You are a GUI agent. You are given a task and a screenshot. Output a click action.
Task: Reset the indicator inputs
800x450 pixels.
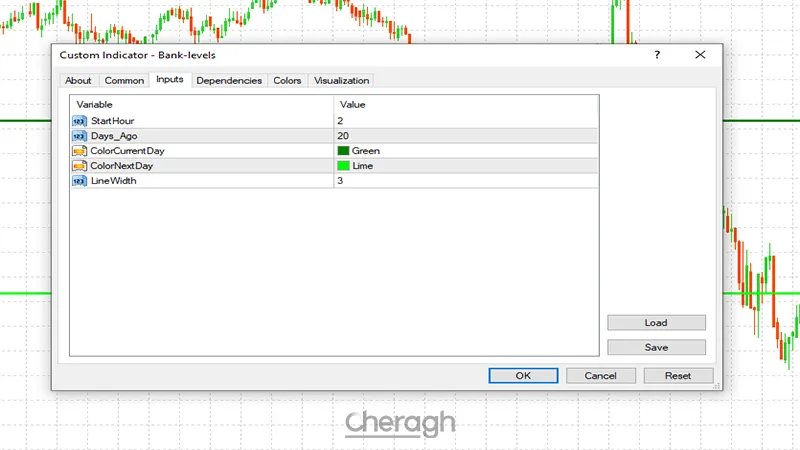pyautogui.click(x=678, y=376)
